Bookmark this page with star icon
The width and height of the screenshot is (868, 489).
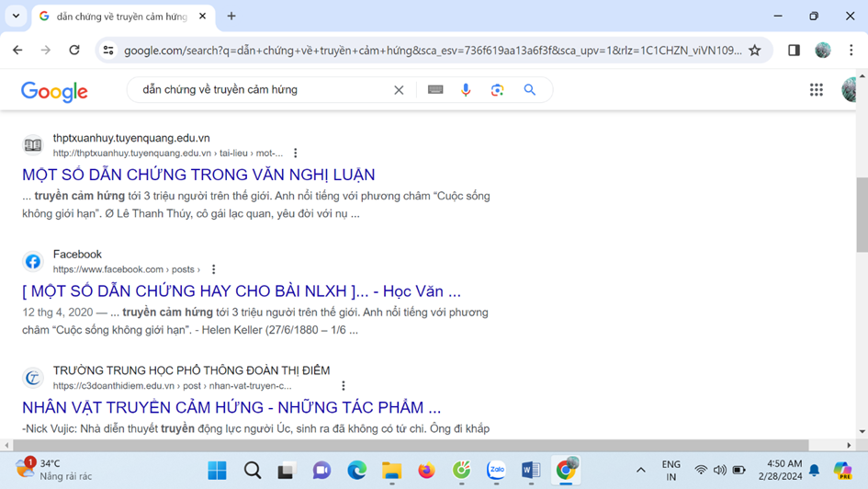click(x=754, y=51)
